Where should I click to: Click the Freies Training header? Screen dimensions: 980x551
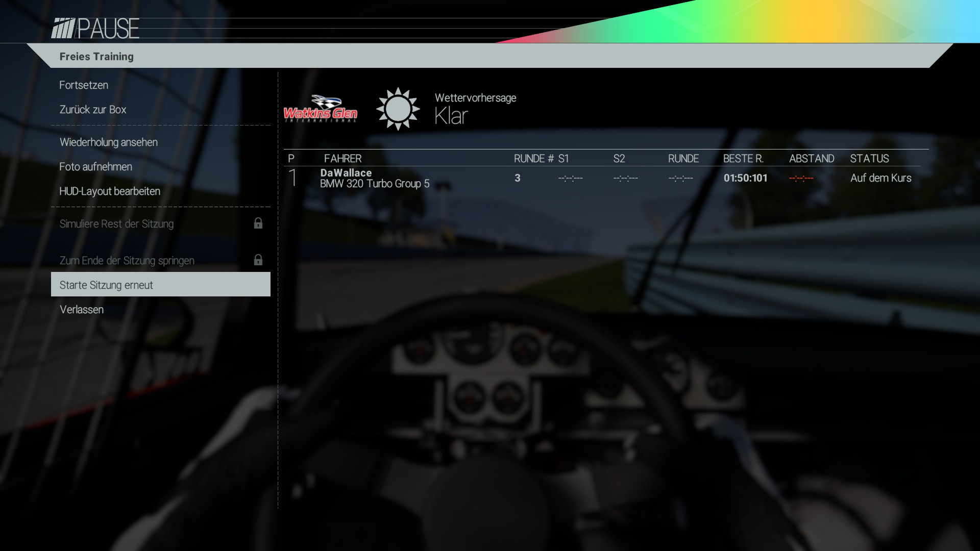[x=96, y=57]
